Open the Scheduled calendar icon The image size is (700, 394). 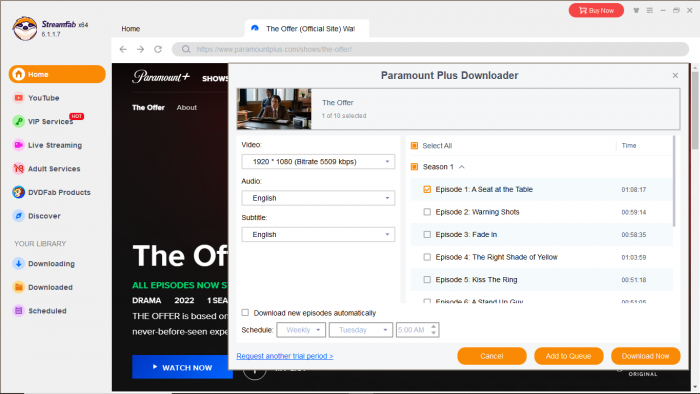[18, 311]
